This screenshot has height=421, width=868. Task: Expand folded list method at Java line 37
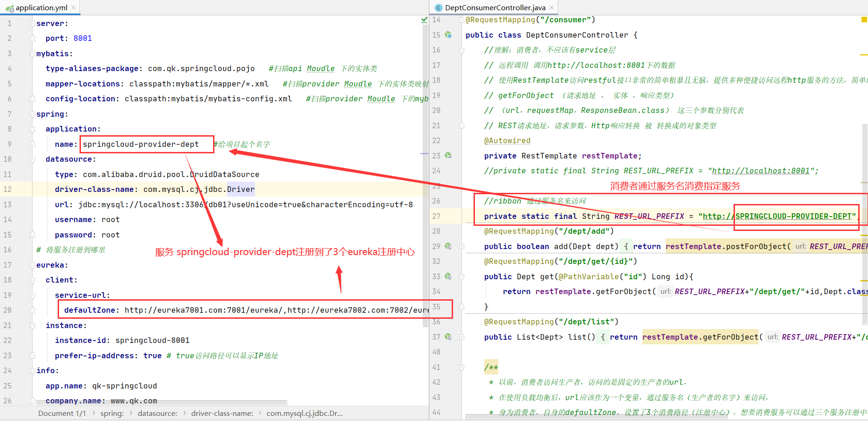coord(461,337)
